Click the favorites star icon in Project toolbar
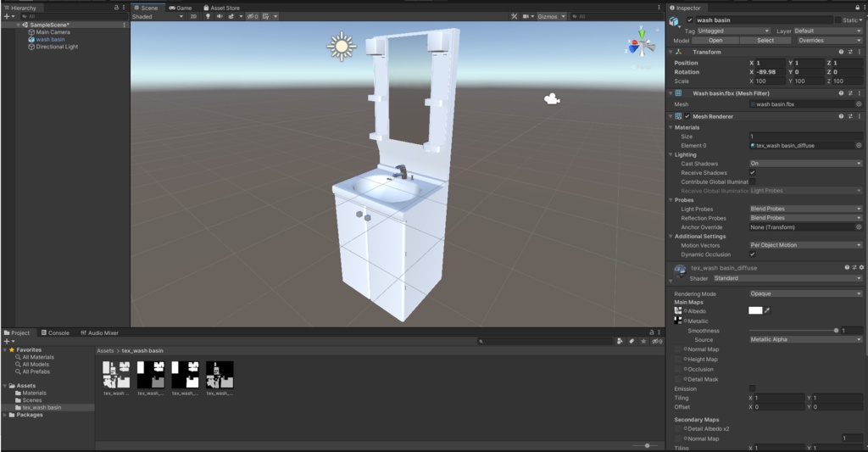 643,341
